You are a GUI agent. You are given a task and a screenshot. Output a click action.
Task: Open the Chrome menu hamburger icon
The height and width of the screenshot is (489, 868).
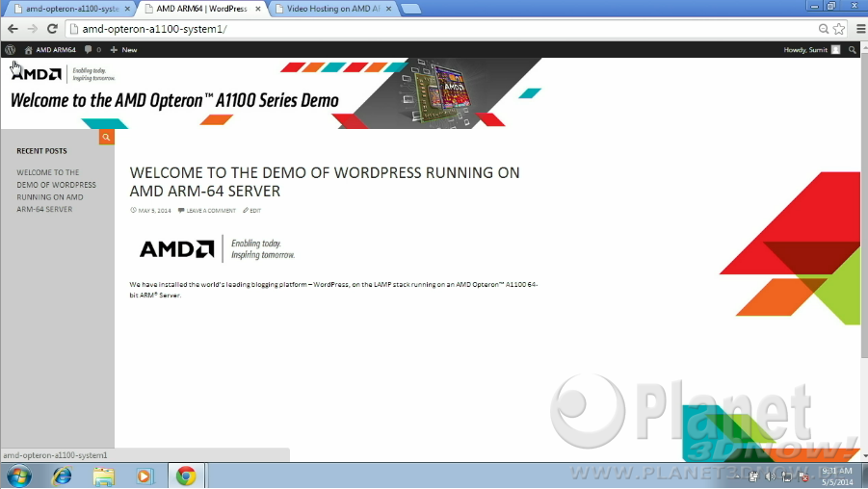[x=861, y=29]
